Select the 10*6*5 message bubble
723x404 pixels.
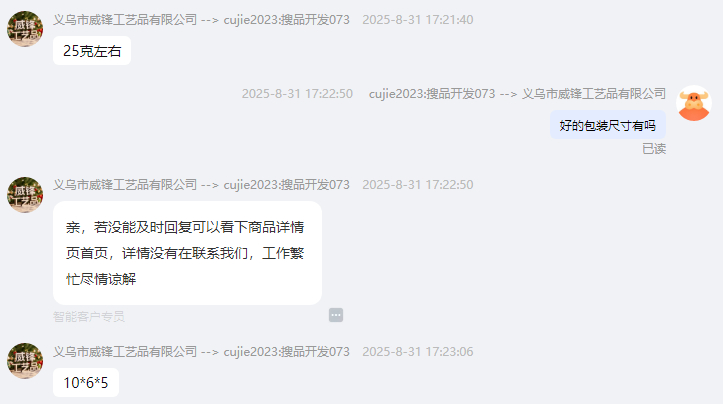pos(86,382)
